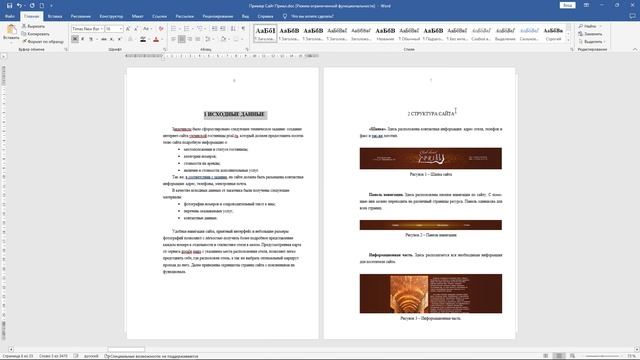The image size is (640, 360).
Task: Apply the first heading style in gallery
Action: pyautogui.click(x=265, y=33)
